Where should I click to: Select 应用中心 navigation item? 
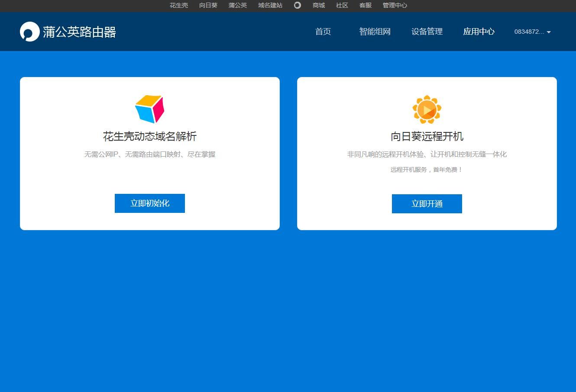click(x=479, y=32)
